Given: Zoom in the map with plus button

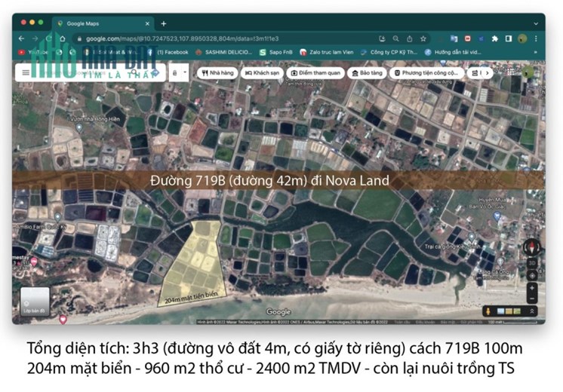Looking at the screenshot, I should coord(532,288).
